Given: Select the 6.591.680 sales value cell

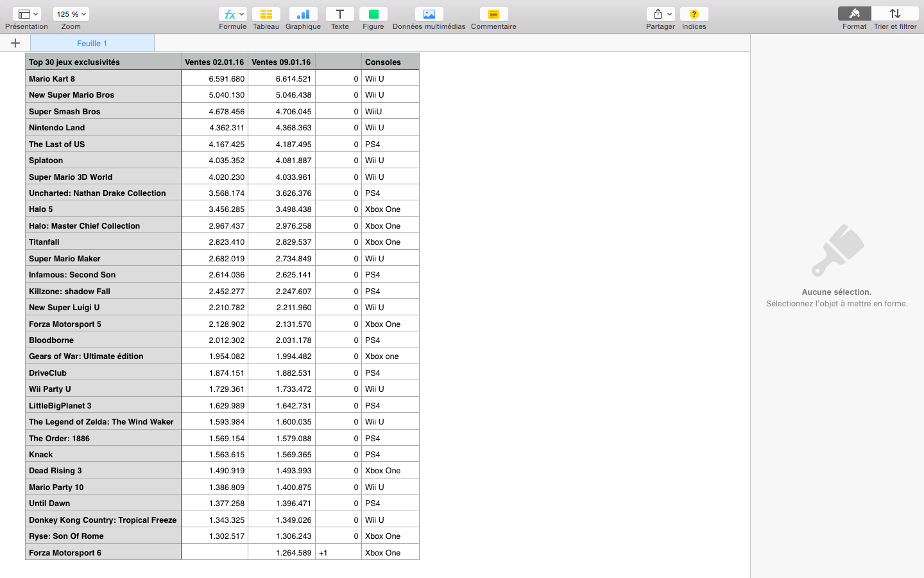Looking at the screenshot, I should [214, 78].
